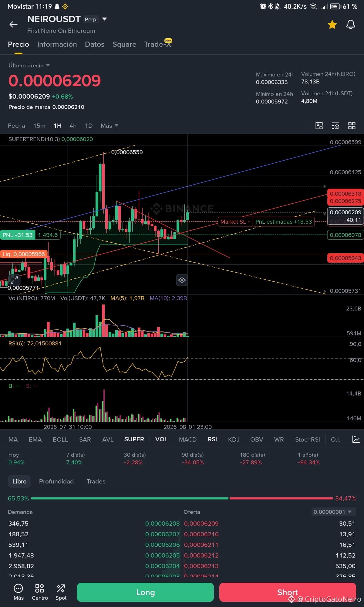
Task: Switch to the Precio tab
Action: 19,44
